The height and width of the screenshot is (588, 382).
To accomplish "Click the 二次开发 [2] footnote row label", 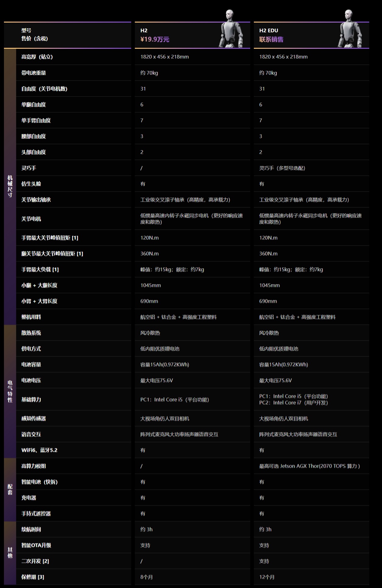I will (x=35, y=561).
